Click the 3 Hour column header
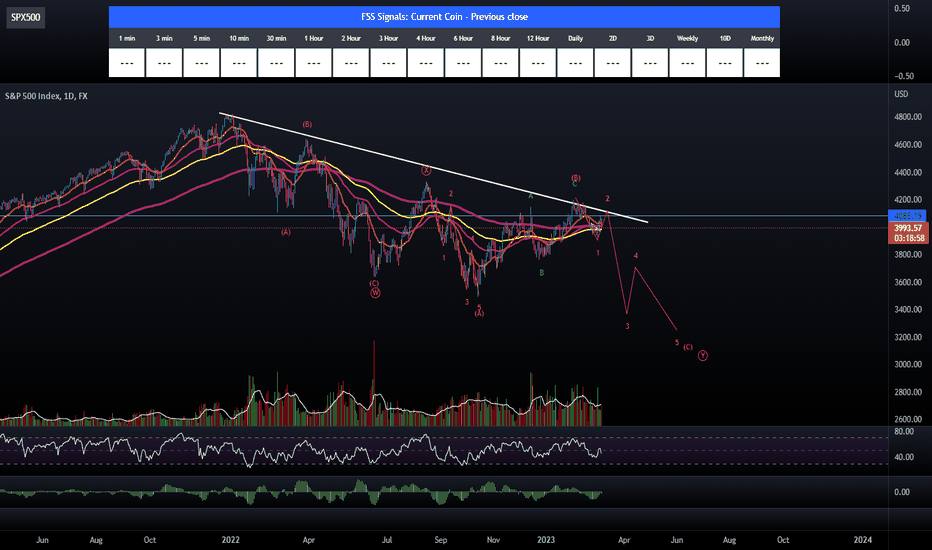The width and height of the screenshot is (932, 550). pos(388,38)
